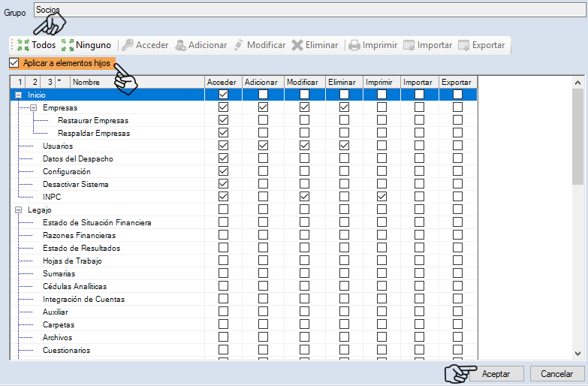Click the Importar toolbar icon
The image size is (588, 386).
point(409,45)
